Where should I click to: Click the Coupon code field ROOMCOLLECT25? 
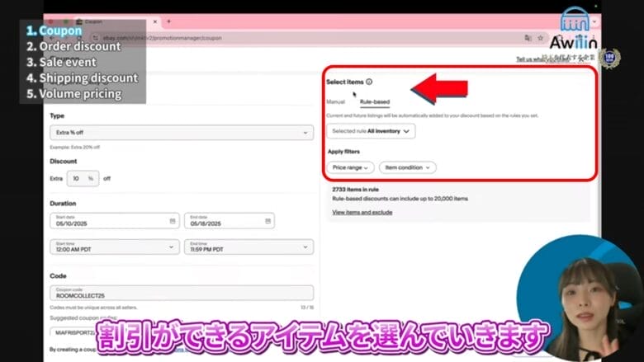[x=182, y=293]
